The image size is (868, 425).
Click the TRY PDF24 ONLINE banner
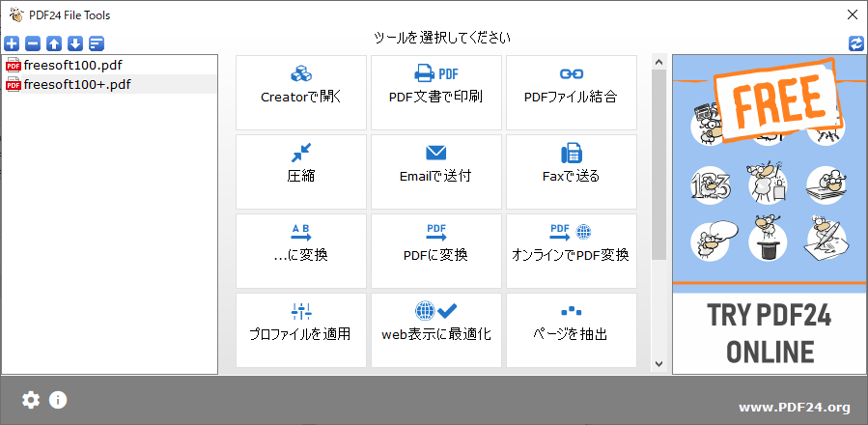769,330
